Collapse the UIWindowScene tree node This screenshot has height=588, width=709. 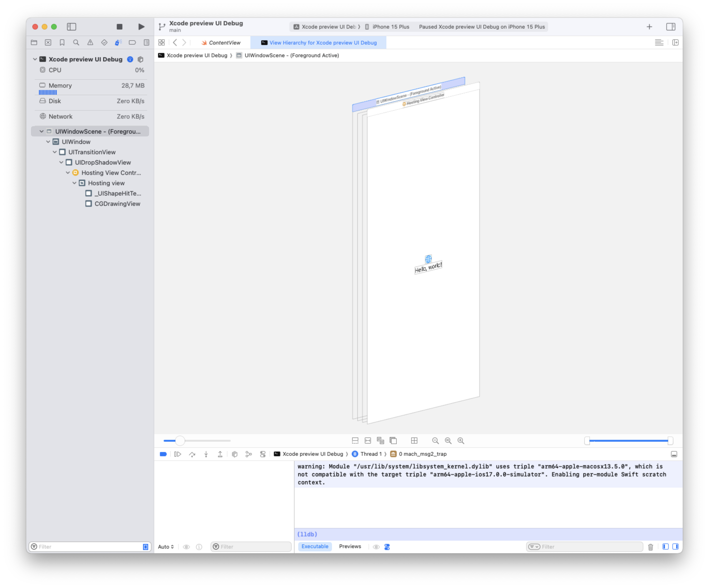click(x=41, y=131)
